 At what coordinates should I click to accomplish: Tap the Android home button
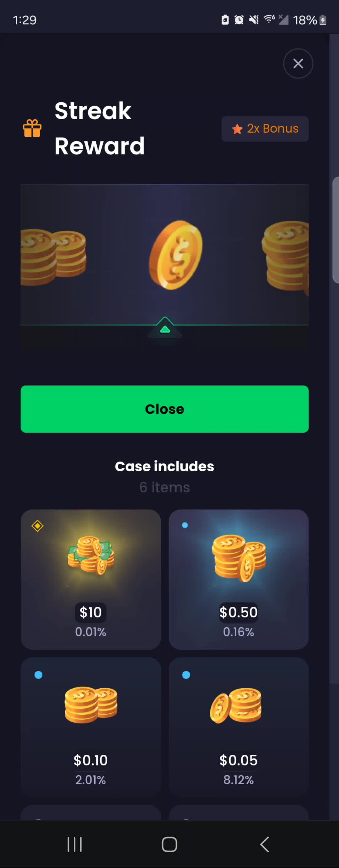coord(169,844)
